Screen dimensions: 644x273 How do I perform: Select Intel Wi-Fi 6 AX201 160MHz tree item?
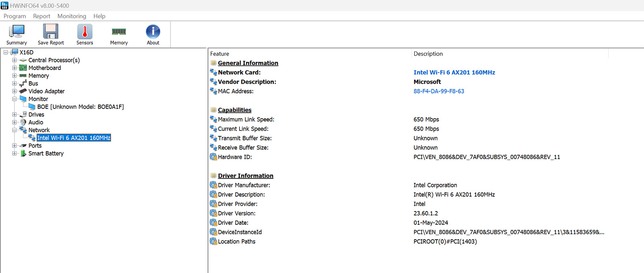[x=74, y=138]
